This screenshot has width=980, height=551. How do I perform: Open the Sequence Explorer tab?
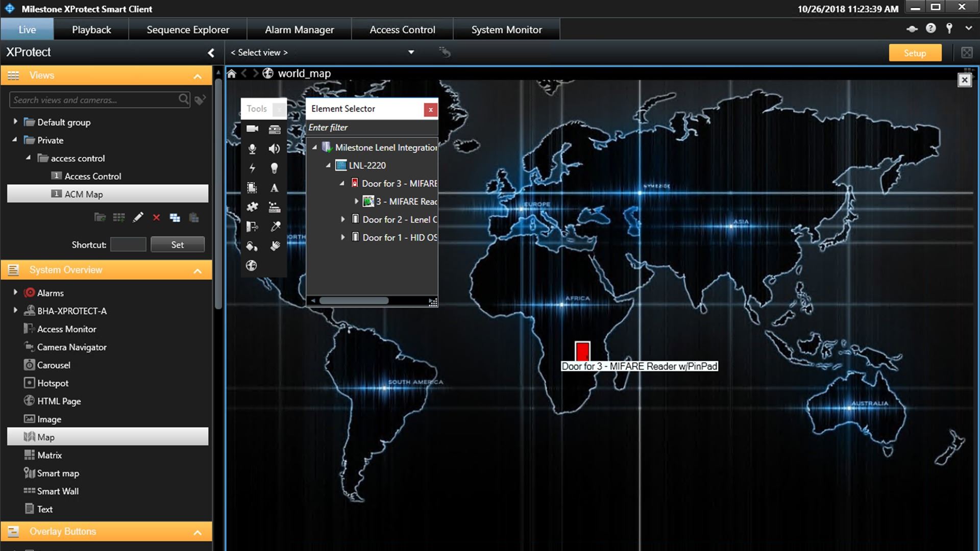coord(188,30)
